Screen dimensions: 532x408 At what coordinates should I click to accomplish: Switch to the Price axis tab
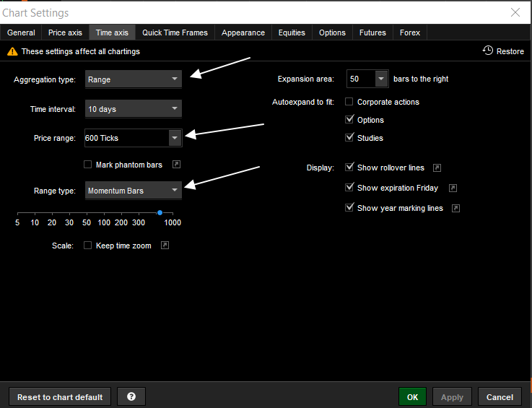(x=65, y=32)
